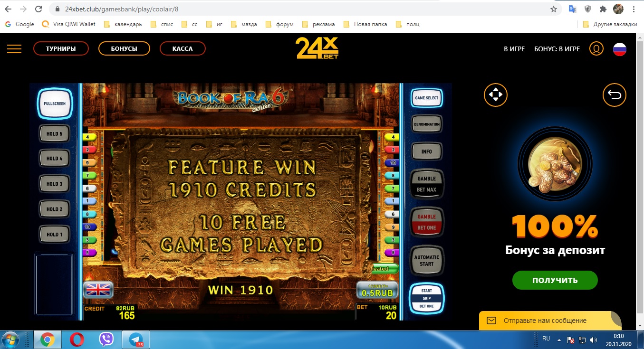Open the КАССА cashier
The image size is (644, 349).
[183, 48]
